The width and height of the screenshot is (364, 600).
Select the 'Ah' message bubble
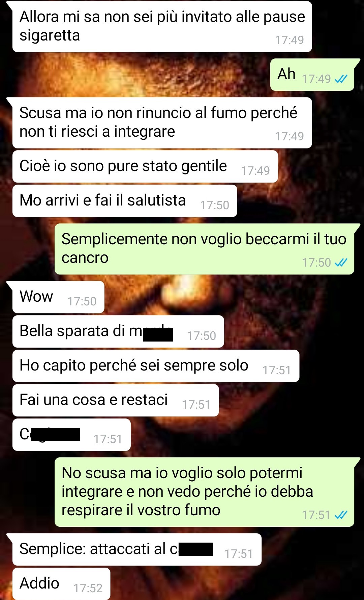coord(315,75)
